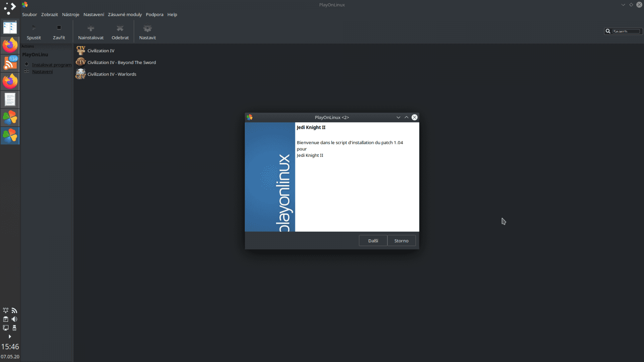The image size is (644, 362).
Task: Focus the Search input field
Action: pyautogui.click(x=626, y=31)
